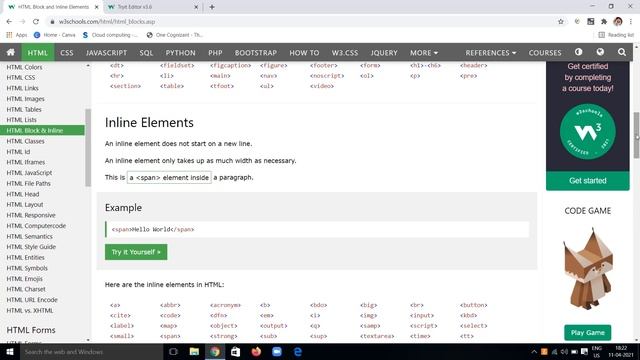Click the Play Game button
The width and height of the screenshot is (640, 360).
coord(588,333)
